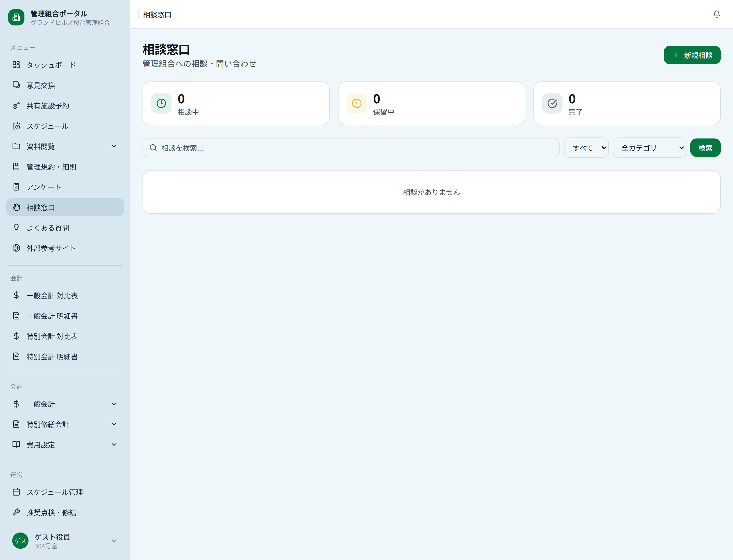Expand the 費用設定 menu
The image size is (733, 560).
[x=114, y=444]
